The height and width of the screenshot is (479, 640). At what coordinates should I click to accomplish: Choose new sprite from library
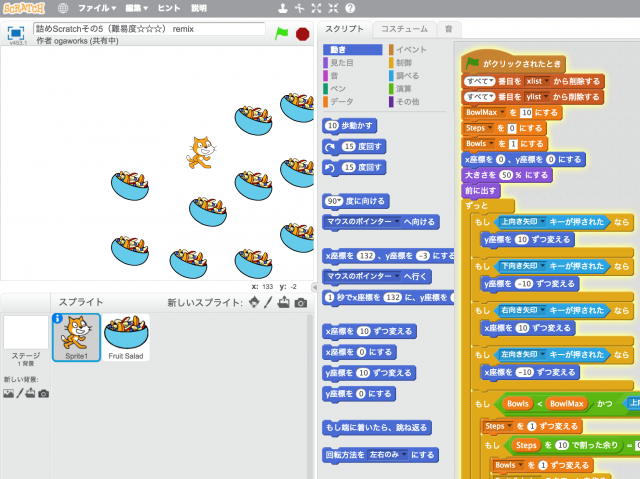(254, 302)
